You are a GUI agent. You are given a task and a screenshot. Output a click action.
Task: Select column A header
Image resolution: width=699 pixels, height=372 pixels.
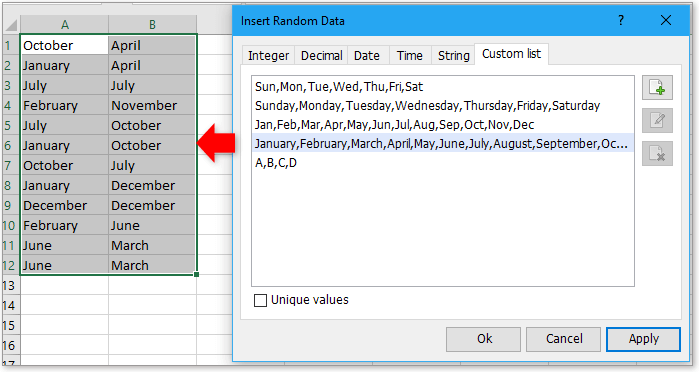(65, 25)
